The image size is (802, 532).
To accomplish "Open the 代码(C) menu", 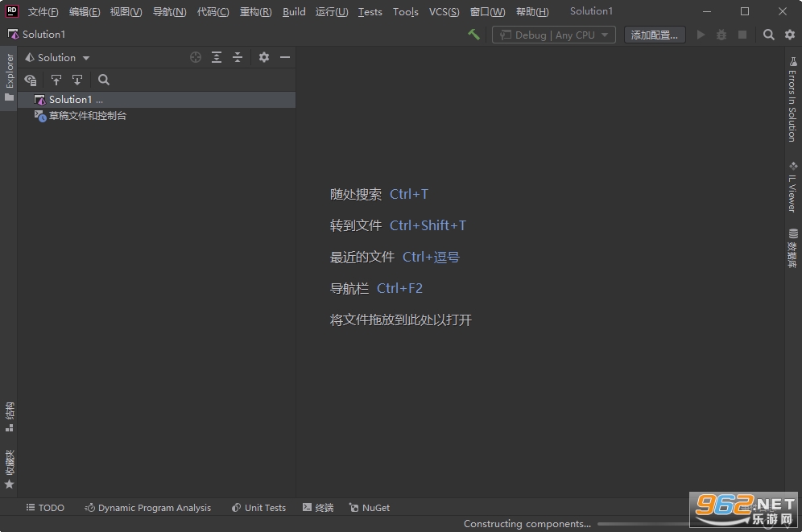I will click(213, 12).
